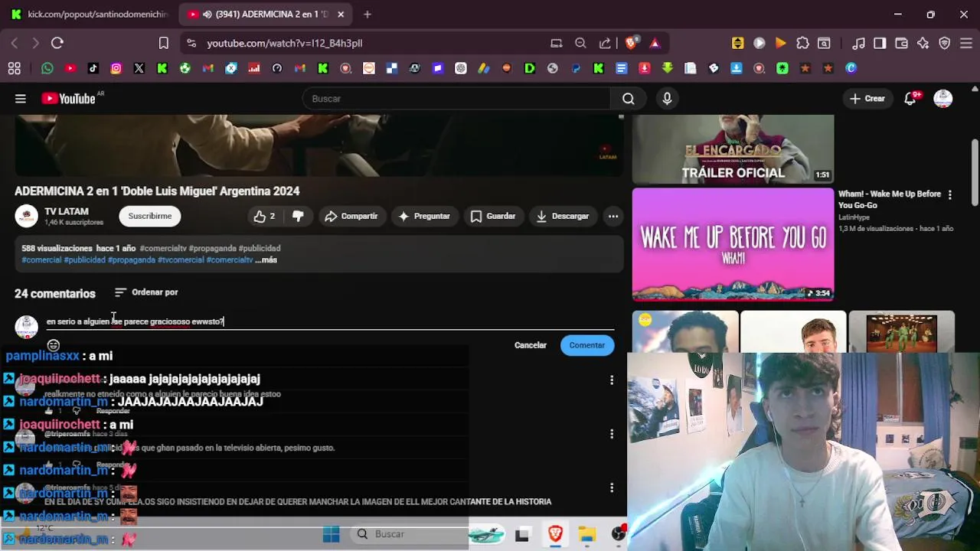Share this page from the address bar
The image size is (980, 551).
tap(605, 44)
